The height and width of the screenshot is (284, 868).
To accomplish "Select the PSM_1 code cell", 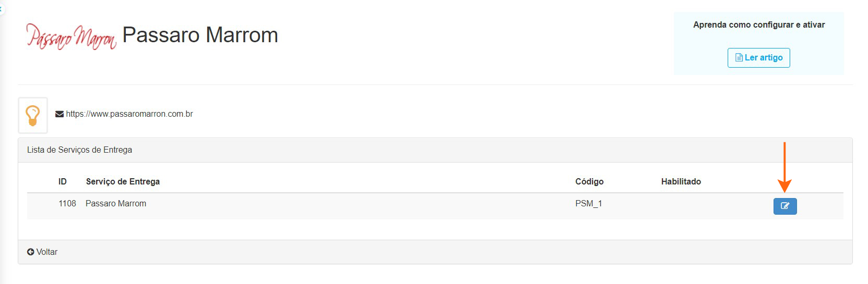I will click(588, 204).
